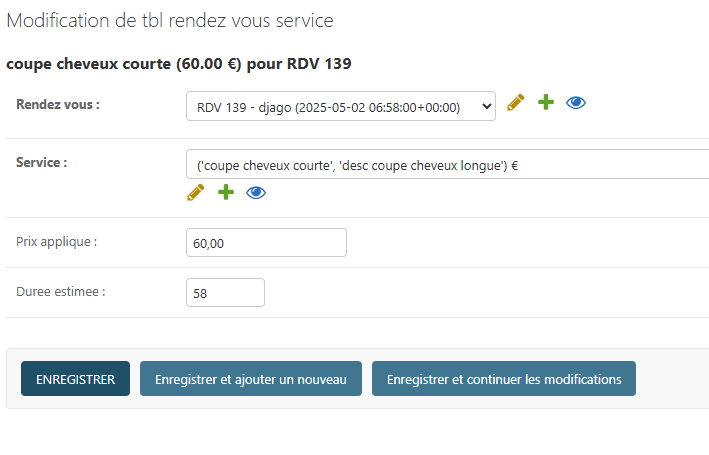709x455 pixels.
Task: Open the Service dropdown with coupe cheveux courte
Action: 445,165
